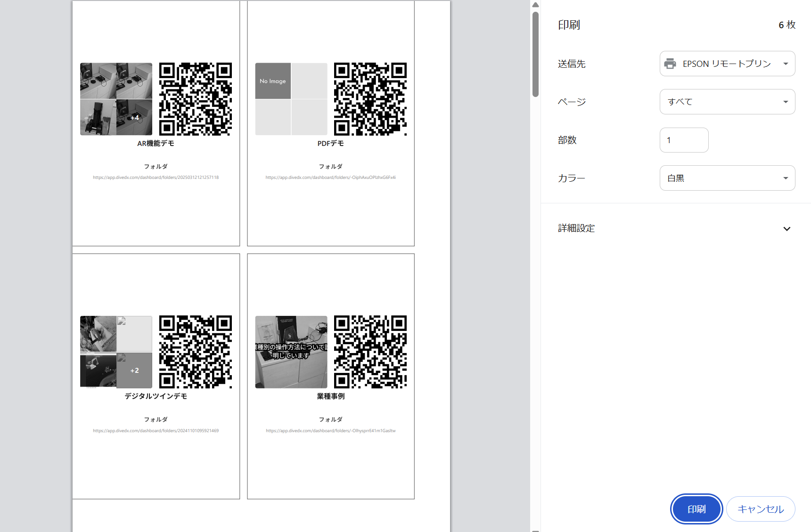Click the フォルダ label under AR機能デモ
The height and width of the screenshot is (532, 811).
click(156, 167)
